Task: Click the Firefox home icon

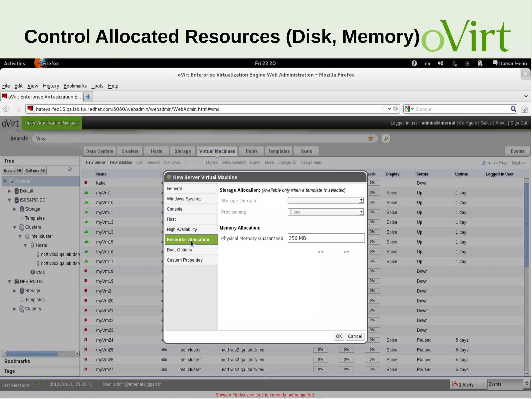Action: (x=524, y=109)
